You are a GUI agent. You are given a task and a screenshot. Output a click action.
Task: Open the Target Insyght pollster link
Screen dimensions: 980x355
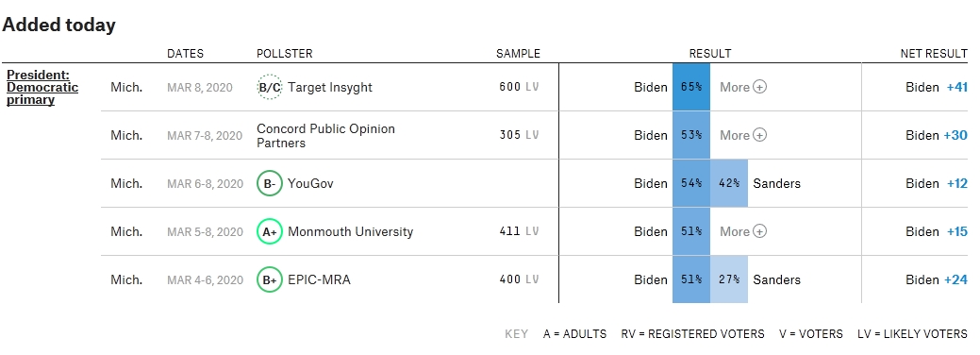point(330,87)
